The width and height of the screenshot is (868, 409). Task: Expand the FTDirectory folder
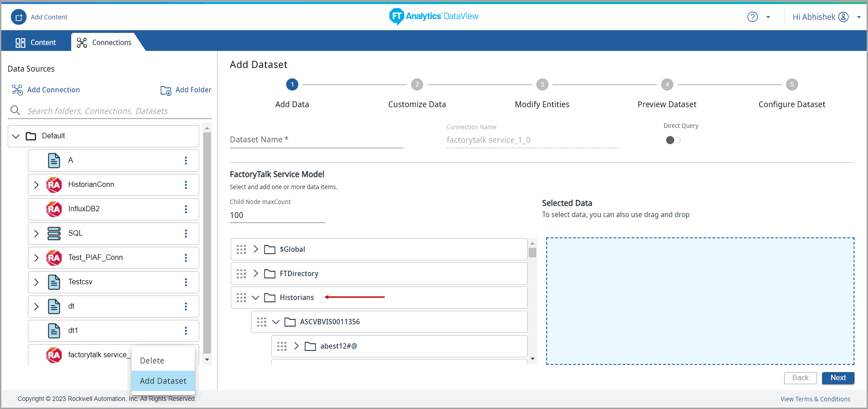click(256, 273)
